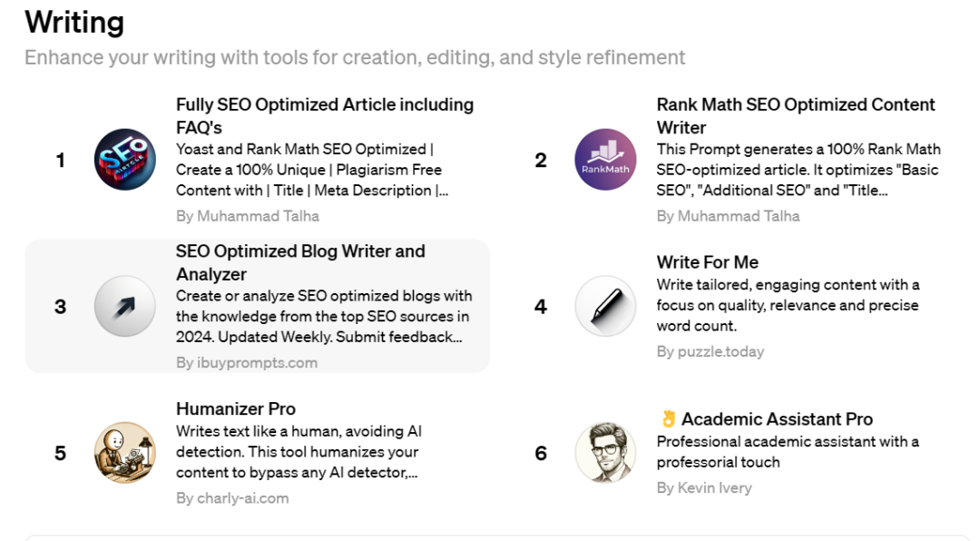Image resolution: width=980 pixels, height=541 pixels.
Task: Click the By Kevin Ivery author line
Action: [x=704, y=487]
